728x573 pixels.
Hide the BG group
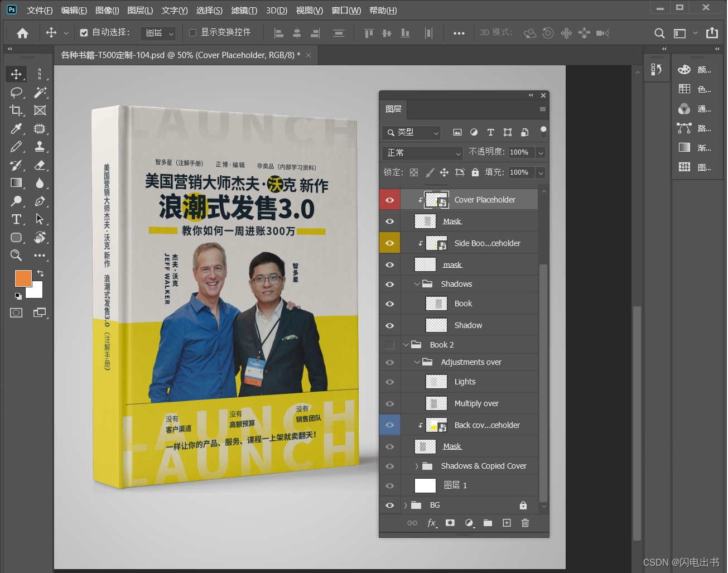tap(390, 505)
